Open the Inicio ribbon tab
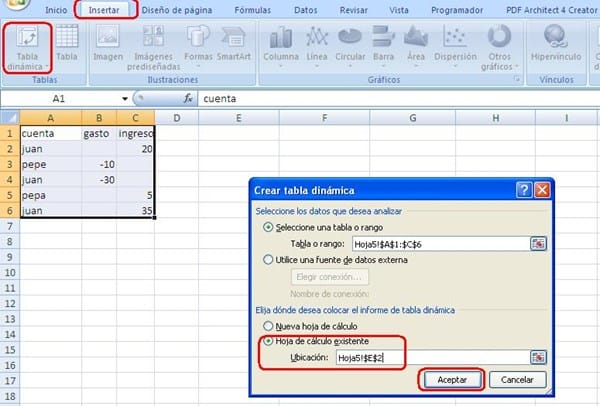The width and height of the screenshot is (600, 406). coord(56,10)
